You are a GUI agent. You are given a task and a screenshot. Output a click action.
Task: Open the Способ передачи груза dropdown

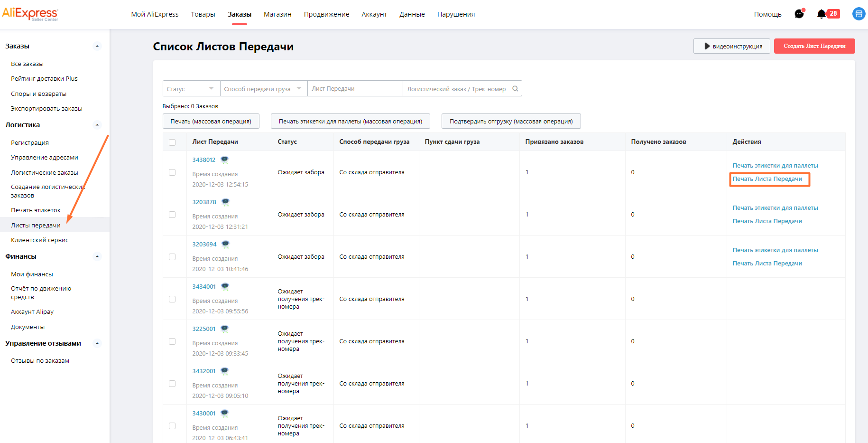point(264,88)
